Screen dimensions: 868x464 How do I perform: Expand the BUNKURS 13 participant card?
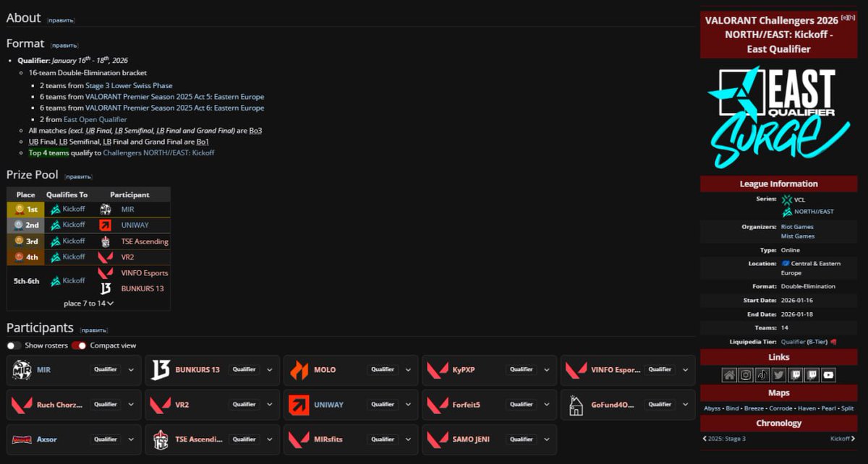270,370
